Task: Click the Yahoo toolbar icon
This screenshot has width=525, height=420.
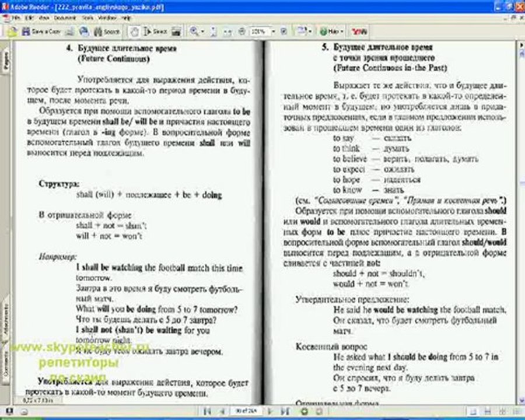Action: [359, 32]
